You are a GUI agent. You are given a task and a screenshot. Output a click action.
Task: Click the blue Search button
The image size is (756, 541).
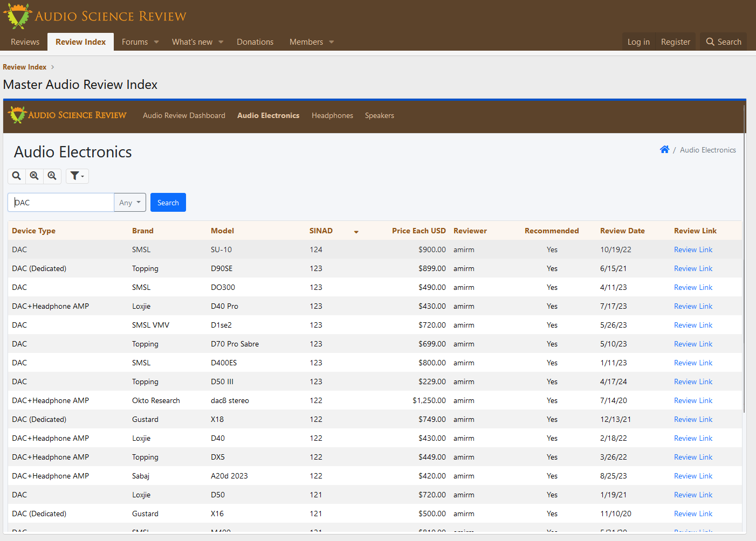[x=168, y=203]
